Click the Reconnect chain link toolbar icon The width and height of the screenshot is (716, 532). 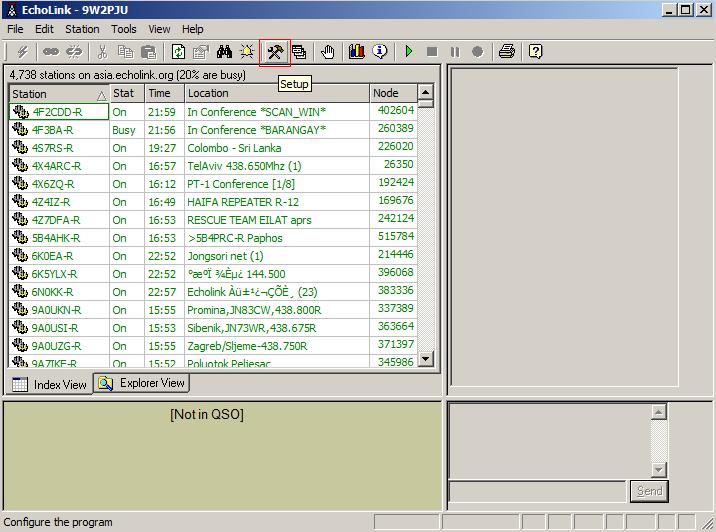pos(51,52)
